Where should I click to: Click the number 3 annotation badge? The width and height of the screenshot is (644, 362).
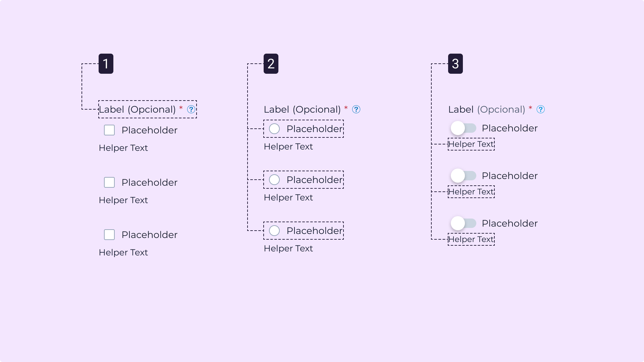(455, 64)
